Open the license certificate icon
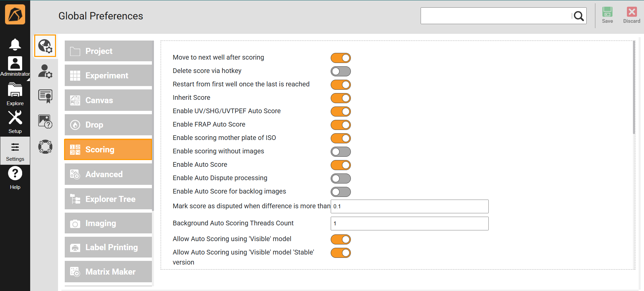This screenshot has width=644, height=291. tap(45, 96)
